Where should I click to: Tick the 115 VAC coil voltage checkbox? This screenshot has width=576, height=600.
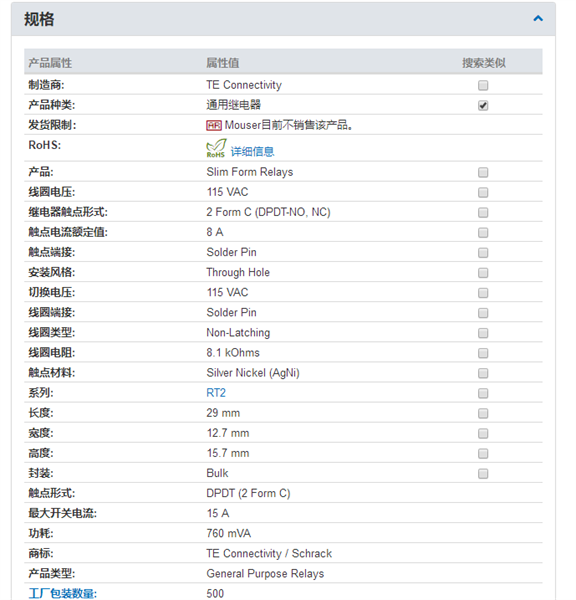[483, 192]
